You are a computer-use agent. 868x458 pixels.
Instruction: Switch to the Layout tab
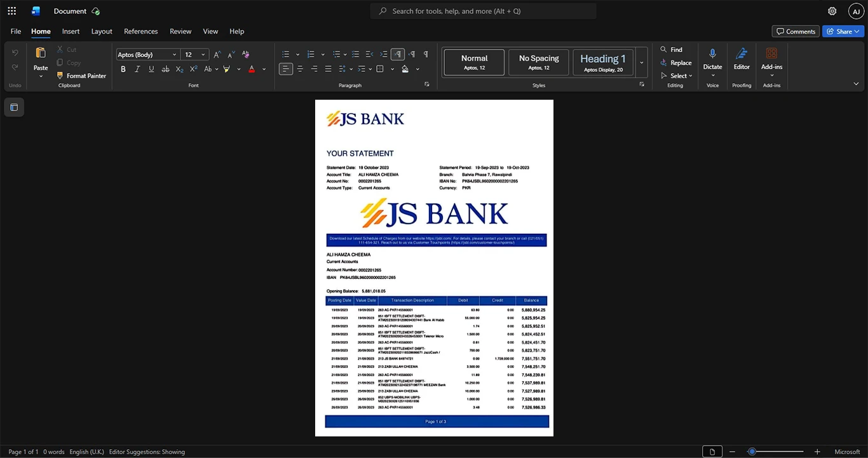pyautogui.click(x=102, y=31)
